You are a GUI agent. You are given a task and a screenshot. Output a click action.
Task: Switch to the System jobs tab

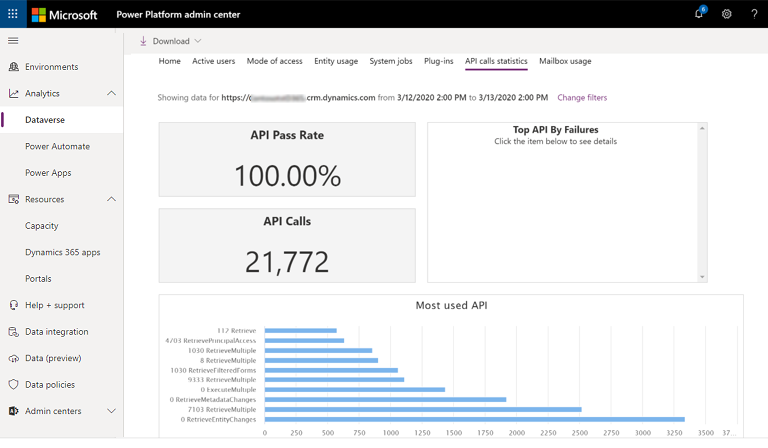[x=391, y=61]
